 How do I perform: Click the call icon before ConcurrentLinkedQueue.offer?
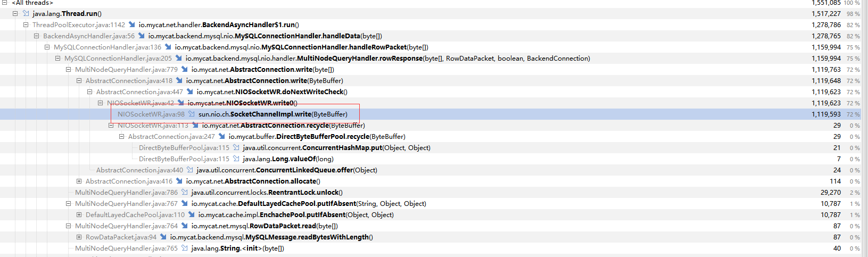(189, 170)
